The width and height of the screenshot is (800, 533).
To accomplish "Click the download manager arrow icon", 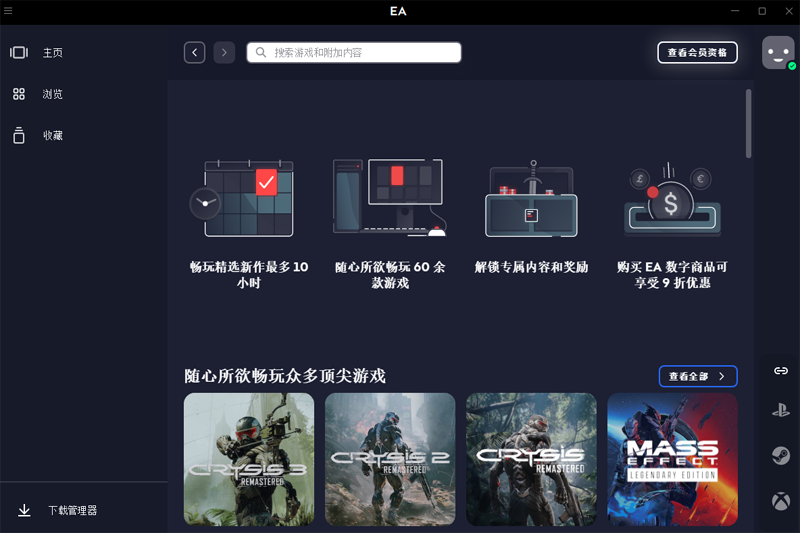I will (24, 510).
